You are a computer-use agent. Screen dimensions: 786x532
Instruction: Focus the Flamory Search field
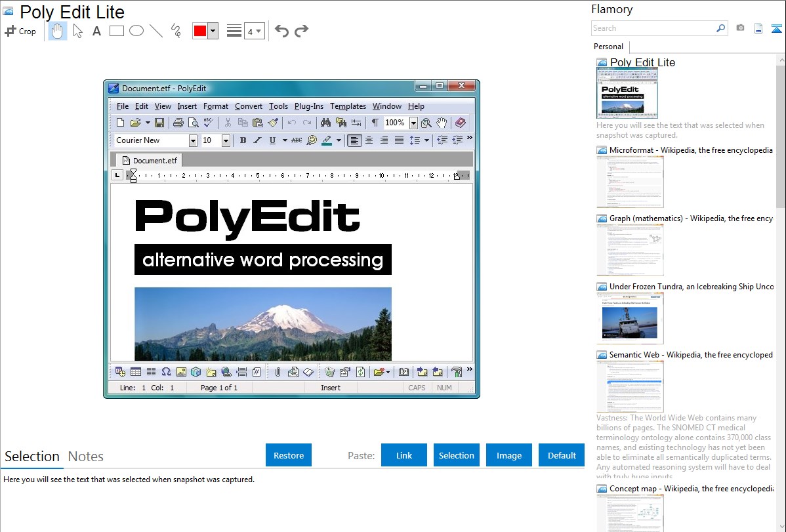click(x=653, y=28)
